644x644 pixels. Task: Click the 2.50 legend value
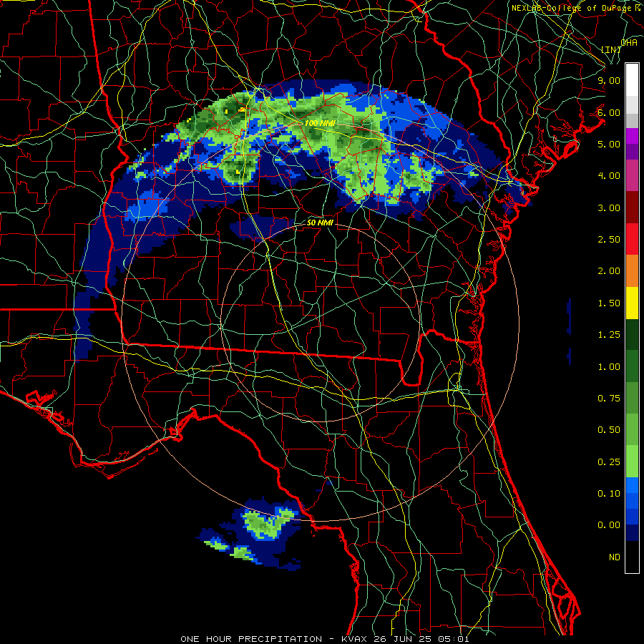[x=609, y=240]
